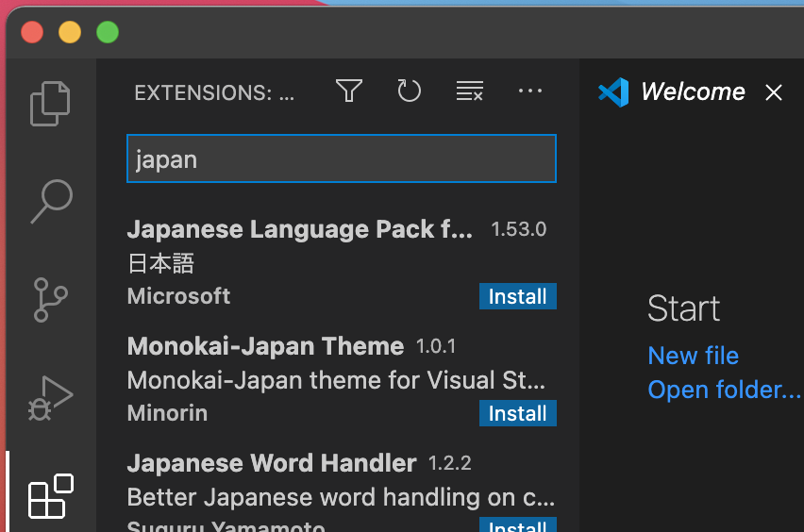Open the Run and Debug view
The image size is (804, 532).
50,398
